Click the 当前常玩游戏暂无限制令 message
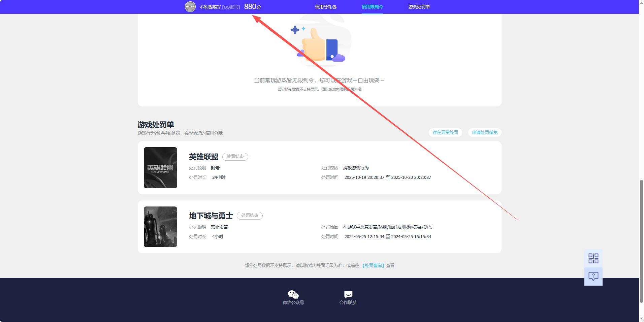Viewport: 644px width, 322px height. point(319,80)
